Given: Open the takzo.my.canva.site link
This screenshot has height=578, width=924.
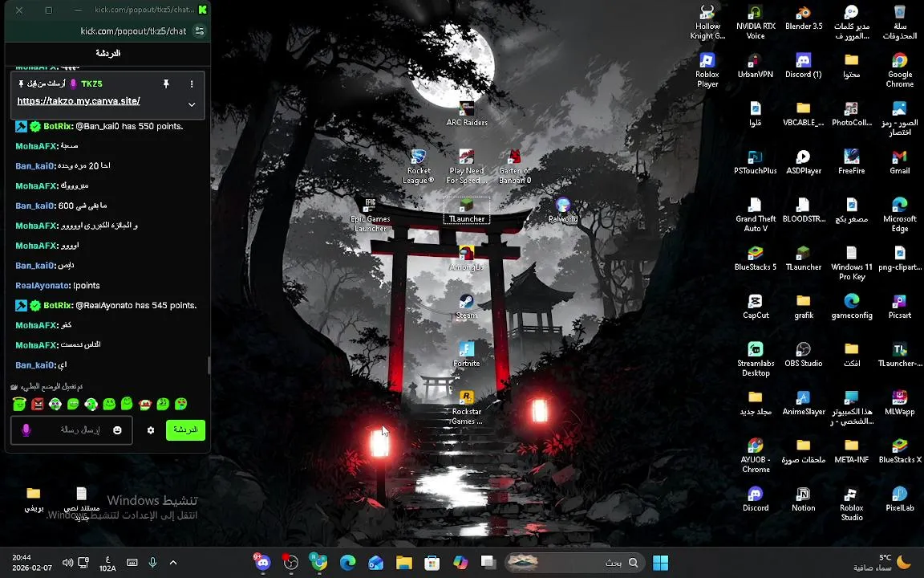Looking at the screenshot, I should 79,101.
